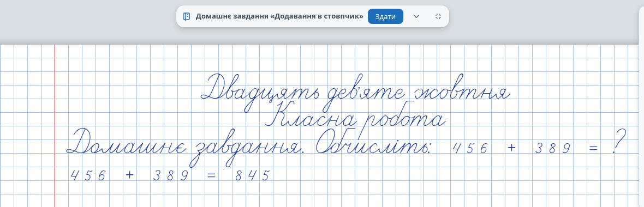Submit homework with the Здати button
The image size is (644, 207).
coord(385,16)
